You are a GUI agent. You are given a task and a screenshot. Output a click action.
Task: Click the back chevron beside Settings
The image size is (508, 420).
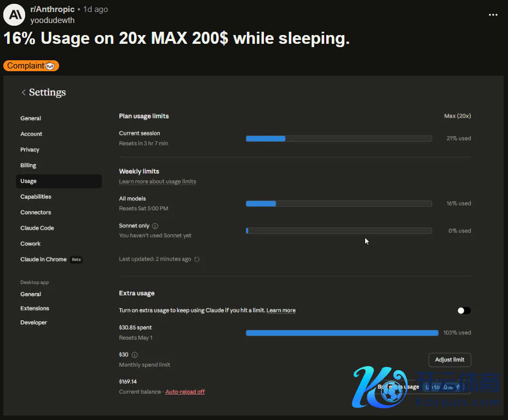24,93
